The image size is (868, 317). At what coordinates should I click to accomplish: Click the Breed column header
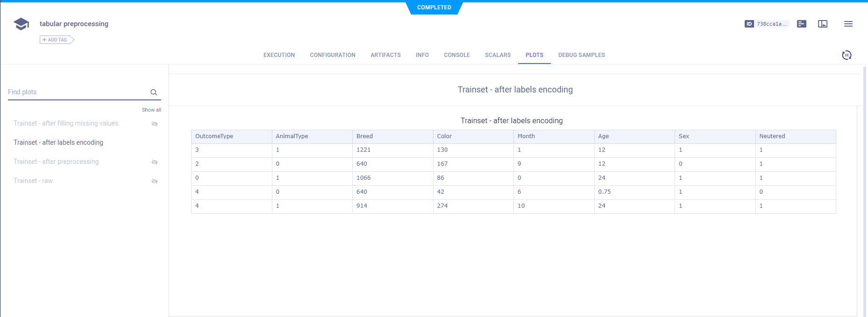(x=364, y=136)
